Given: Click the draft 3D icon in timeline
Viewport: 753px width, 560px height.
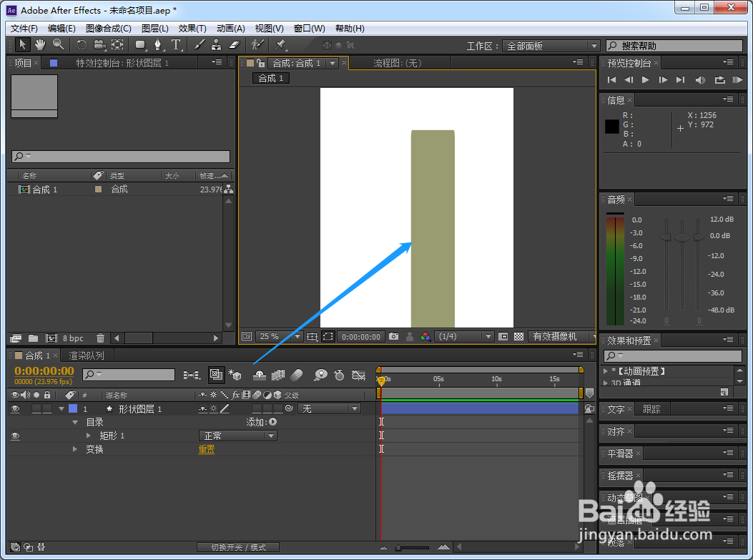Looking at the screenshot, I should coord(235,375).
